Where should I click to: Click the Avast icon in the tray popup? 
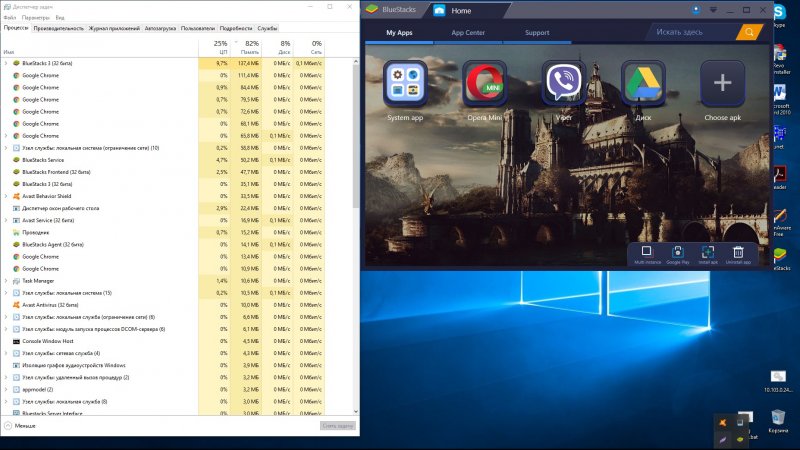722,422
